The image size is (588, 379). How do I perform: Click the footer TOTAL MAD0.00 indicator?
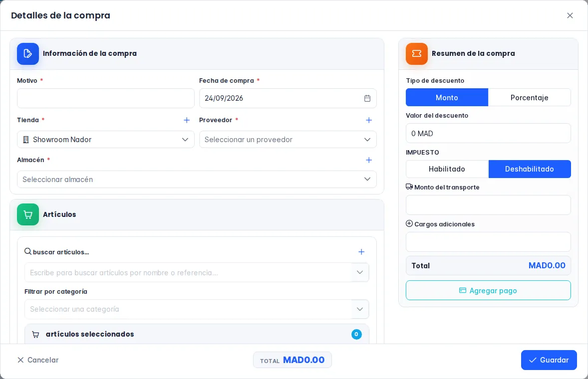click(x=292, y=360)
